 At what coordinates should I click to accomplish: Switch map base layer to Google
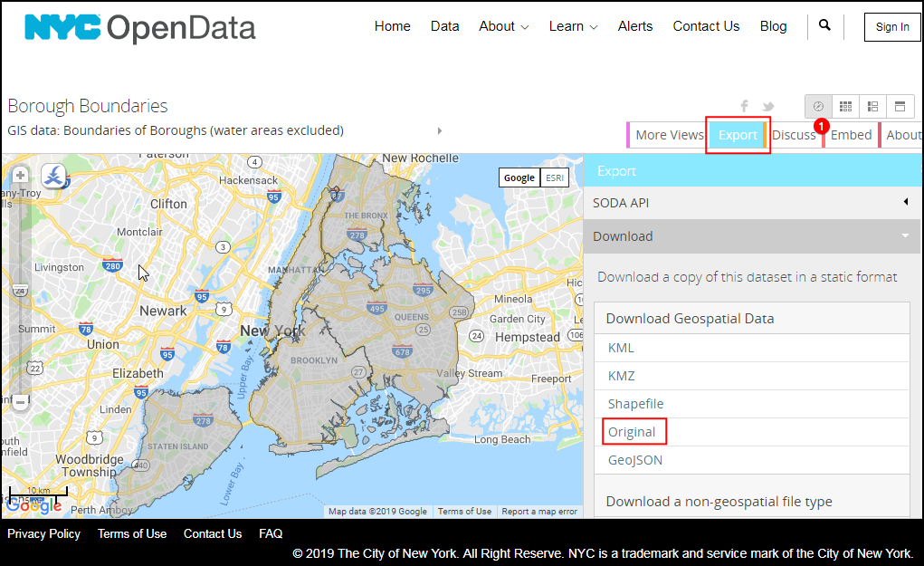coord(519,177)
